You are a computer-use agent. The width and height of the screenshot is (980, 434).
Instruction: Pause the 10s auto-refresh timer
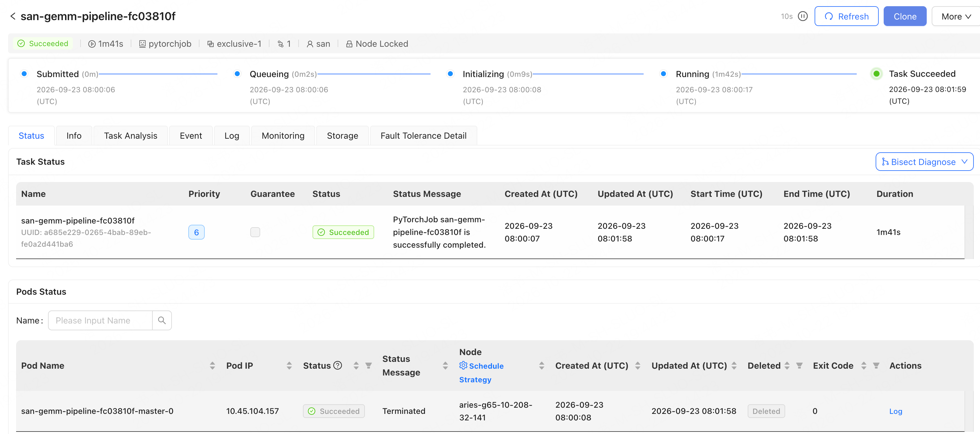coord(803,16)
